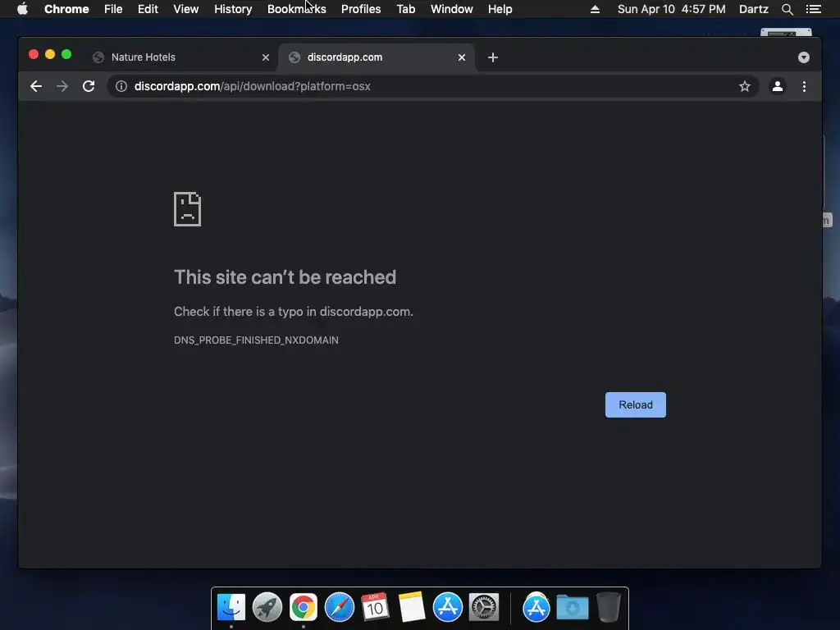
Task: Click the Dartz user name in menu bar
Action: pyautogui.click(x=754, y=9)
